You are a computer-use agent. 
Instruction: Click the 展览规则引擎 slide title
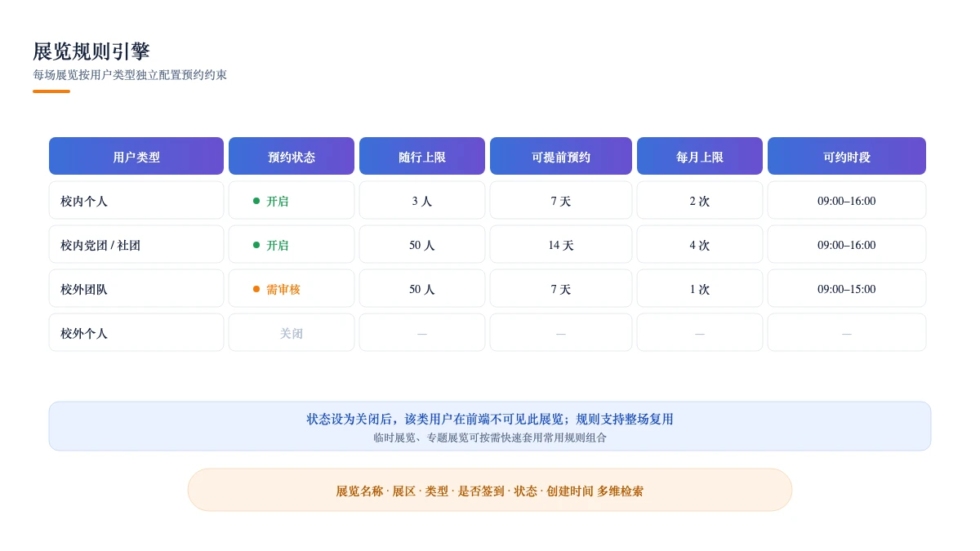coord(91,51)
